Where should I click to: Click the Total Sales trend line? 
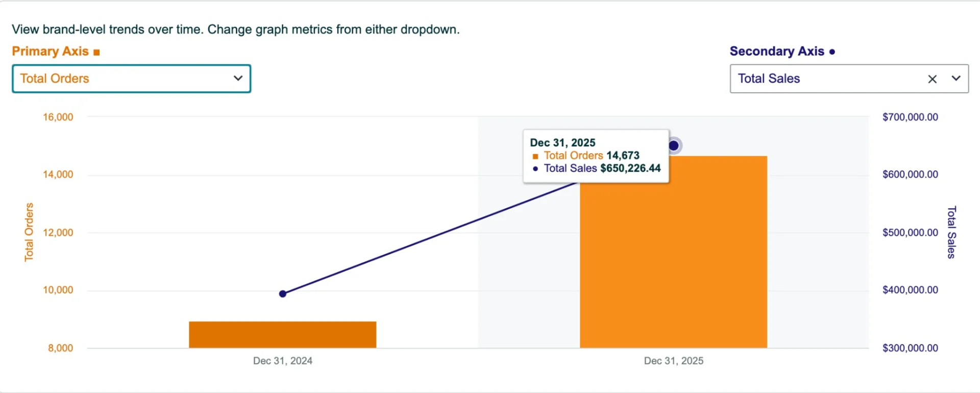429,238
